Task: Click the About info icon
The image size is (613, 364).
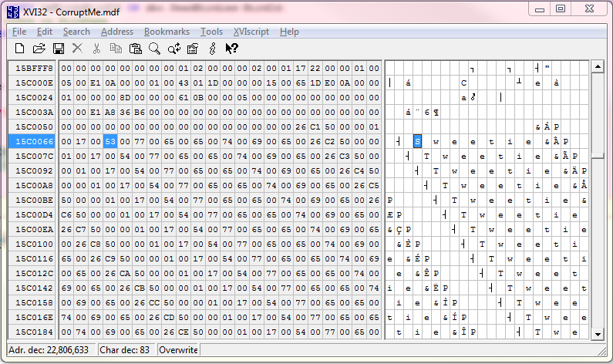Action: 212,49
